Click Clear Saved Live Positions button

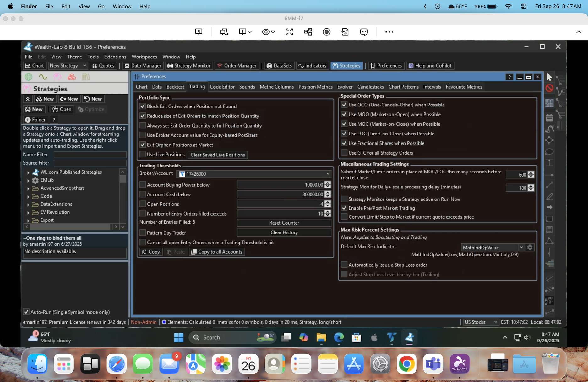(218, 155)
